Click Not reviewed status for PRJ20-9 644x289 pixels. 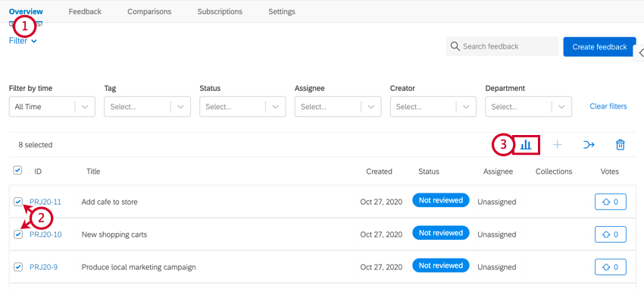tap(441, 265)
